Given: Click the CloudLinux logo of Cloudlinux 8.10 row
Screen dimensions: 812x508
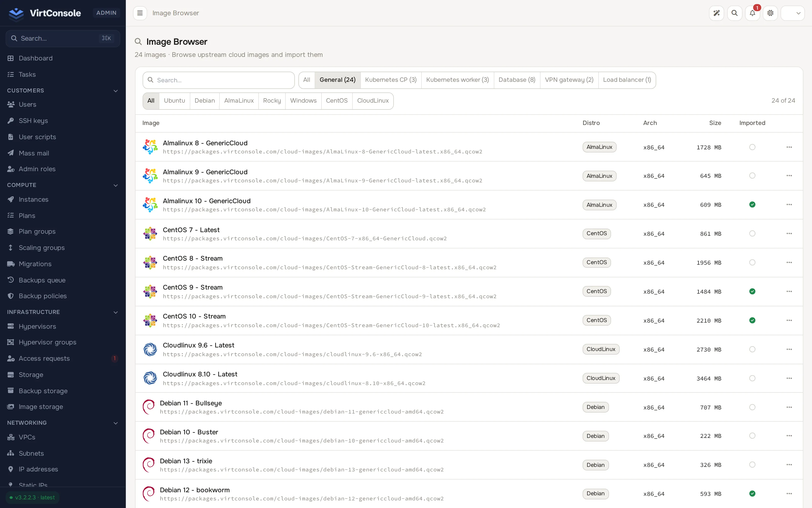Looking at the screenshot, I should click(x=150, y=378).
